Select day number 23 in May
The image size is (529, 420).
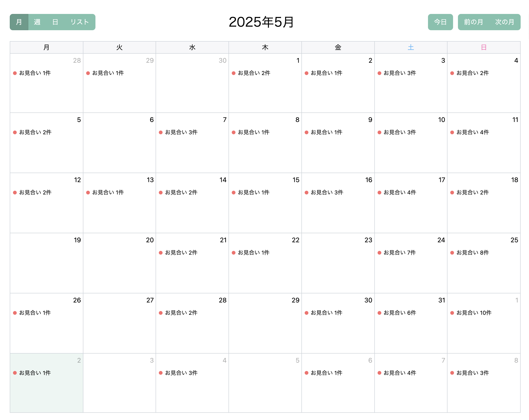point(368,240)
